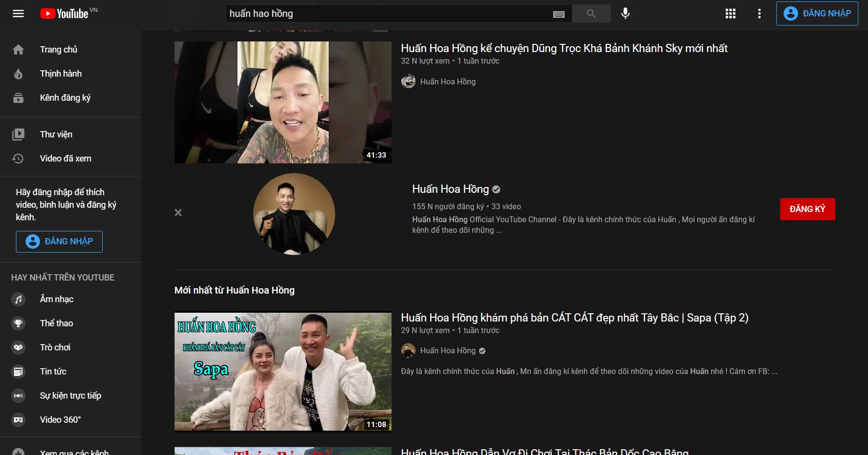Image resolution: width=868 pixels, height=455 pixels.
Task: Open Âm nhạc in sidebar
Action: click(x=70, y=299)
